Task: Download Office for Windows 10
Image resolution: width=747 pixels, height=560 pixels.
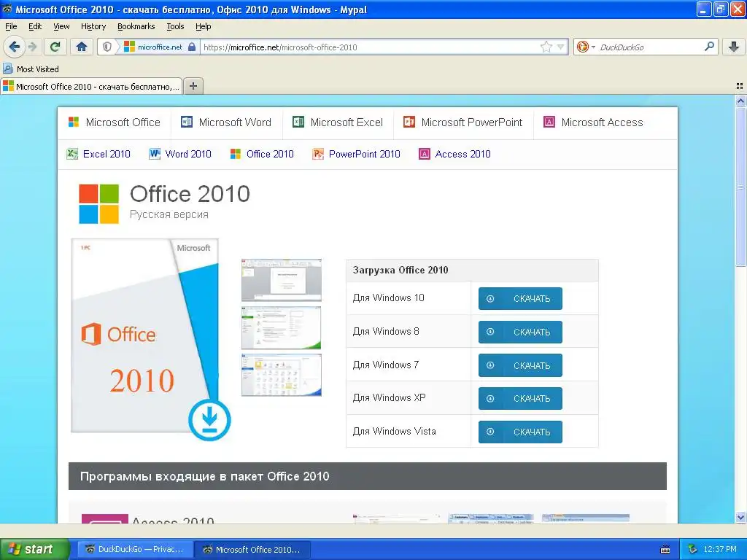Action: (520, 298)
